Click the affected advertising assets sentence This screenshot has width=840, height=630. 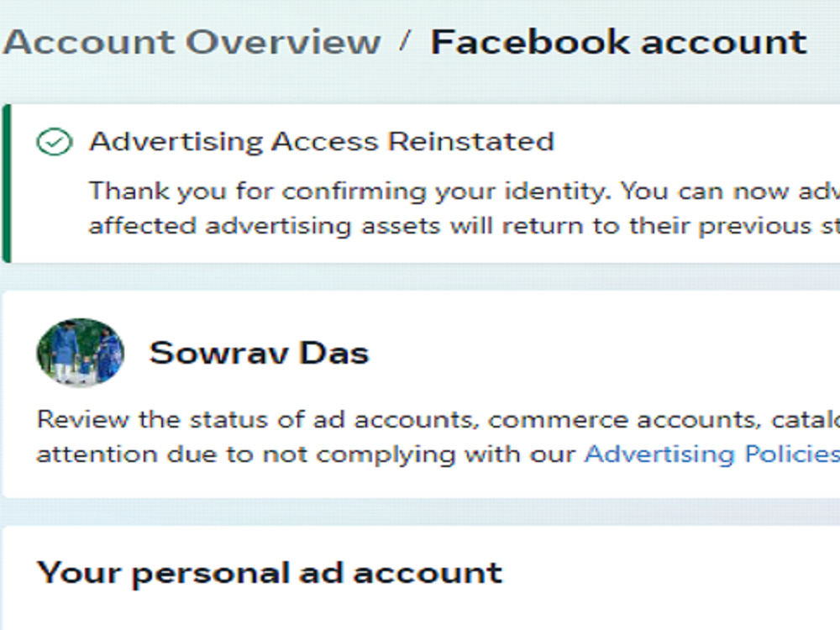pyautogui.click(x=464, y=226)
